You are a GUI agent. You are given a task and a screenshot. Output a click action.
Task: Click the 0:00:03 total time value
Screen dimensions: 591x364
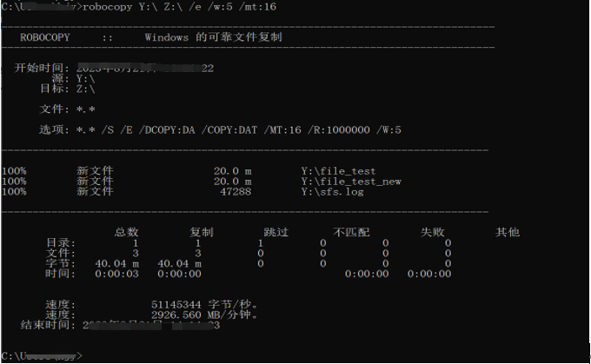pos(116,274)
